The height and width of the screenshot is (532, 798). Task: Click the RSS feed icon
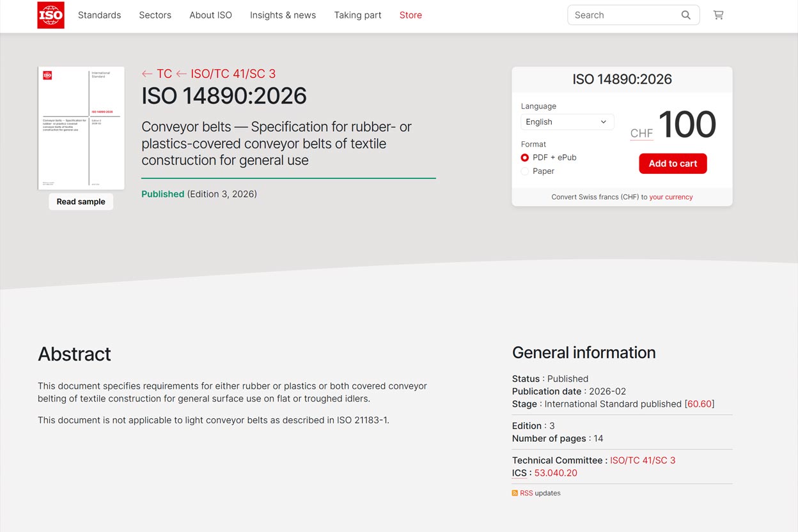(x=515, y=493)
